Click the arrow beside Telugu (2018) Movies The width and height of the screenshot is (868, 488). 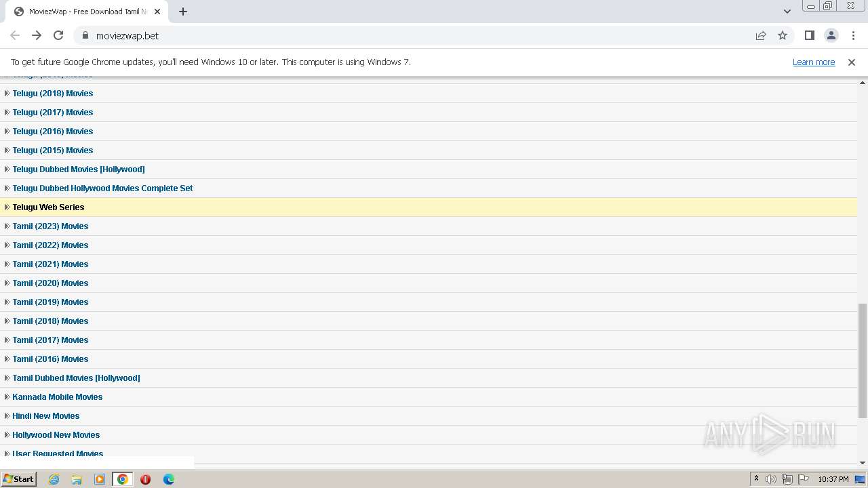coord(7,94)
